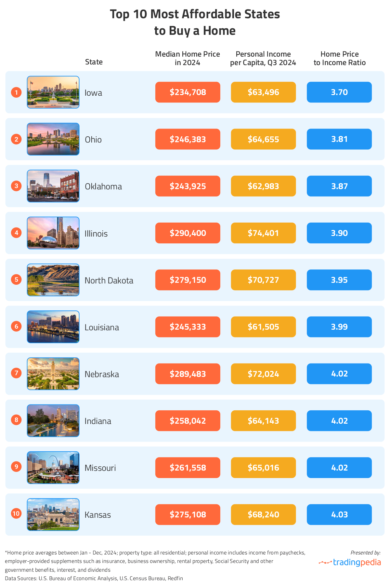Select Illinois income value $74,401
This screenshot has height=588, width=390.
click(x=263, y=233)
